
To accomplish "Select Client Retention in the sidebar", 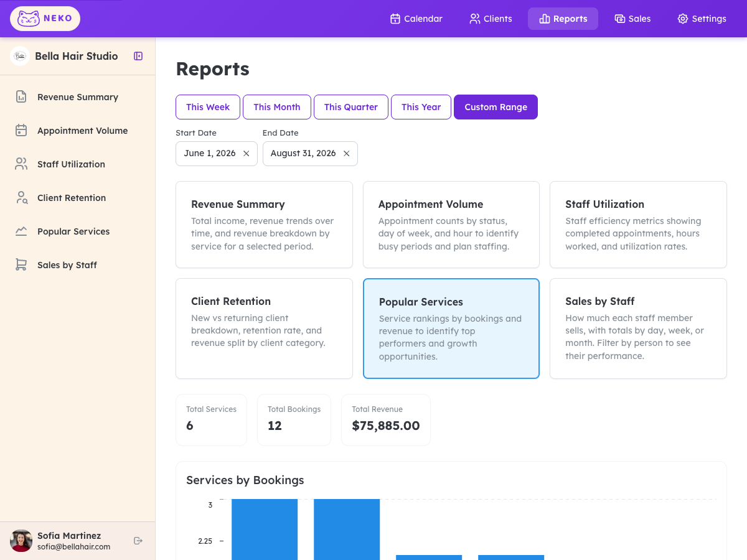I will pyautogui.click(x=78, y=197).
